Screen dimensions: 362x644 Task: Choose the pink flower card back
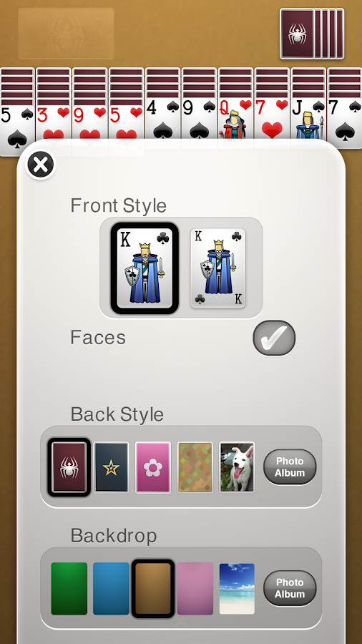pos(153,467)
